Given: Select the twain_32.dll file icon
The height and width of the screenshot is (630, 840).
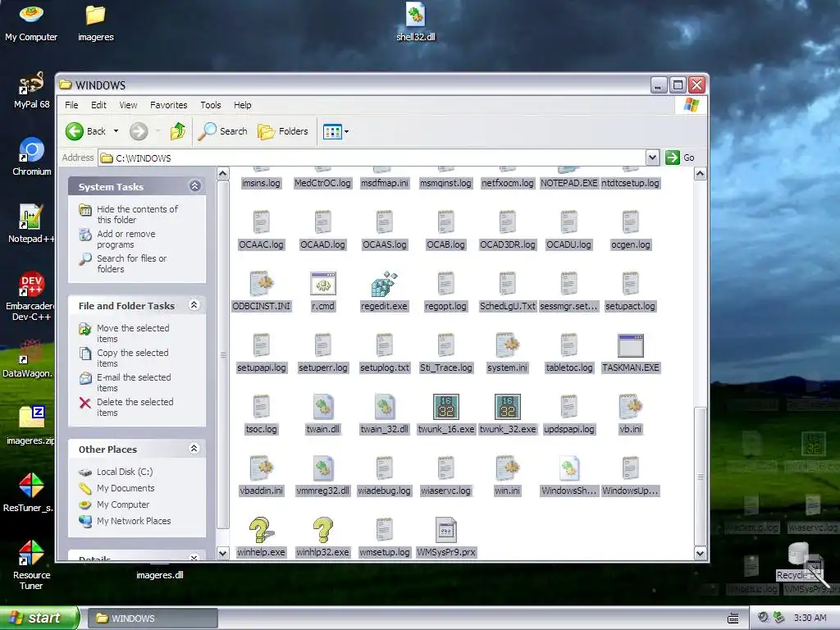Looking at the screenshot, I should tap(384, 407).
